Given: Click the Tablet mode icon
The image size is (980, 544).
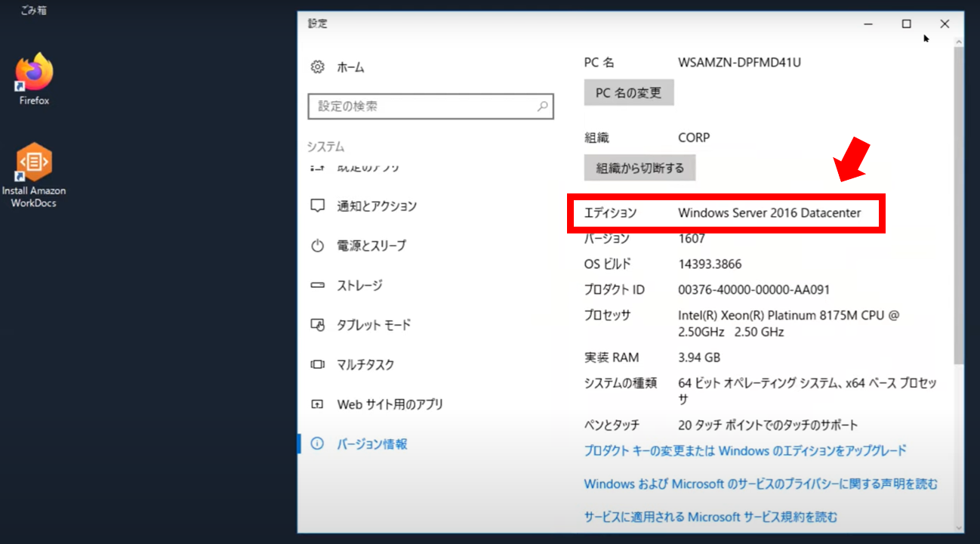Looking at the screenshot, I should [318, 325].
